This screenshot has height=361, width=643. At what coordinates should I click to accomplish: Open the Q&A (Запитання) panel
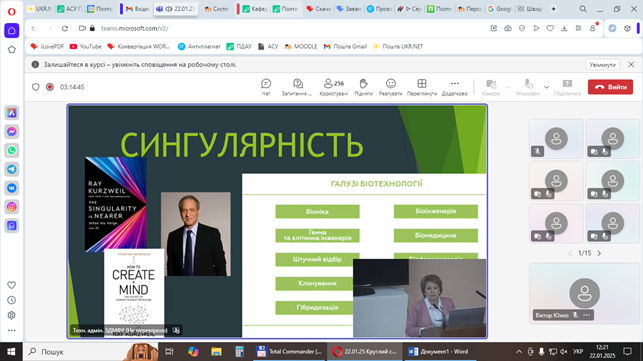[297, 87]
